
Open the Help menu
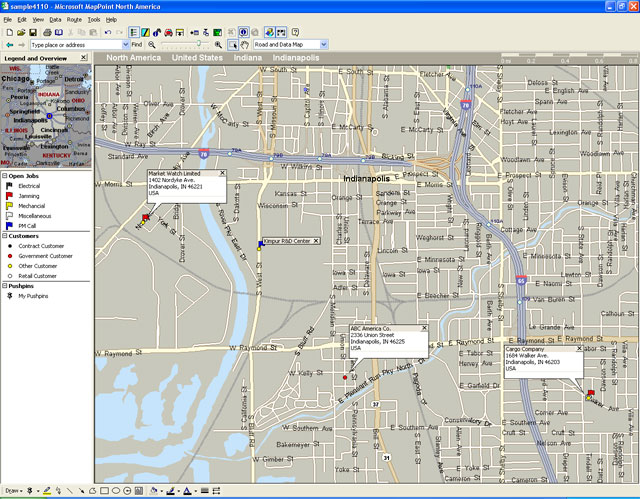tap(111, 20)
